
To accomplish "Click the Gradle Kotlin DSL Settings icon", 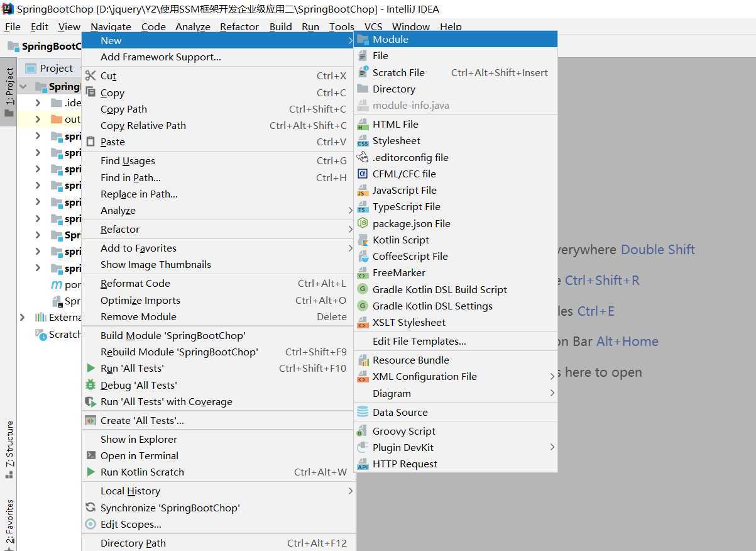I will pyautogui.click(x=363, y=306).
